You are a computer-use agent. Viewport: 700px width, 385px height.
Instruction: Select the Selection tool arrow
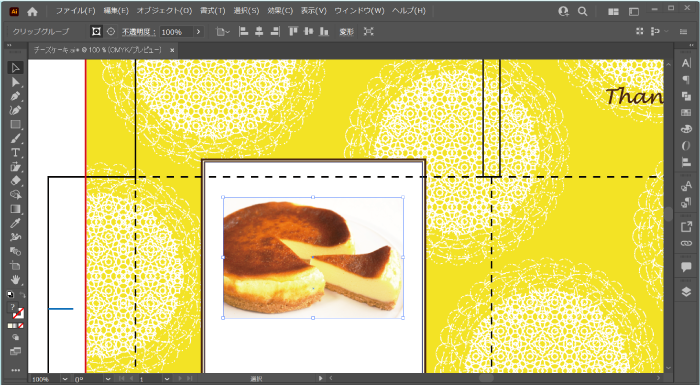[16, 68]
